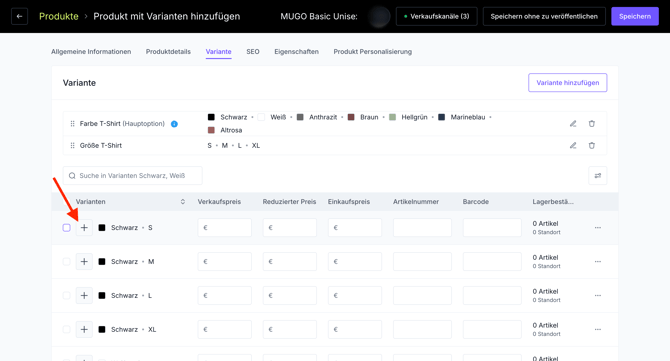Screen dimensions: 670x361
Task: Click the purple Speichern button
Action: coord(635,16)
